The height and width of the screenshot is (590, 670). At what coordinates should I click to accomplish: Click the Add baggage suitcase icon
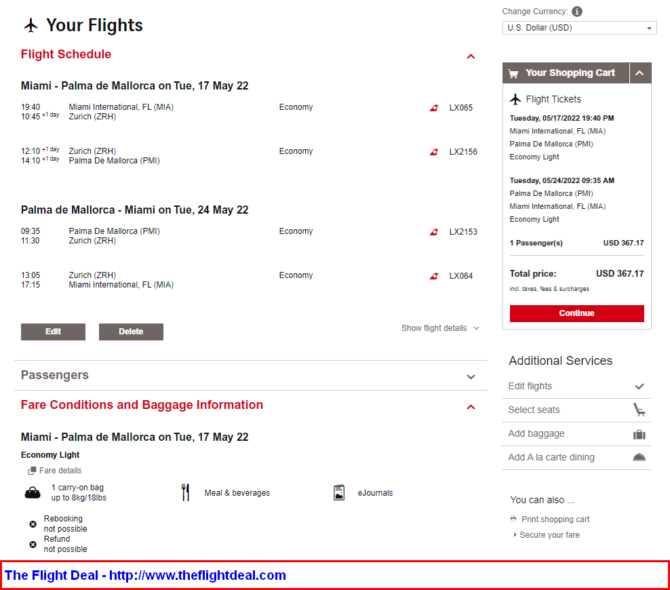pyautogui.click(x=639, y=434)
